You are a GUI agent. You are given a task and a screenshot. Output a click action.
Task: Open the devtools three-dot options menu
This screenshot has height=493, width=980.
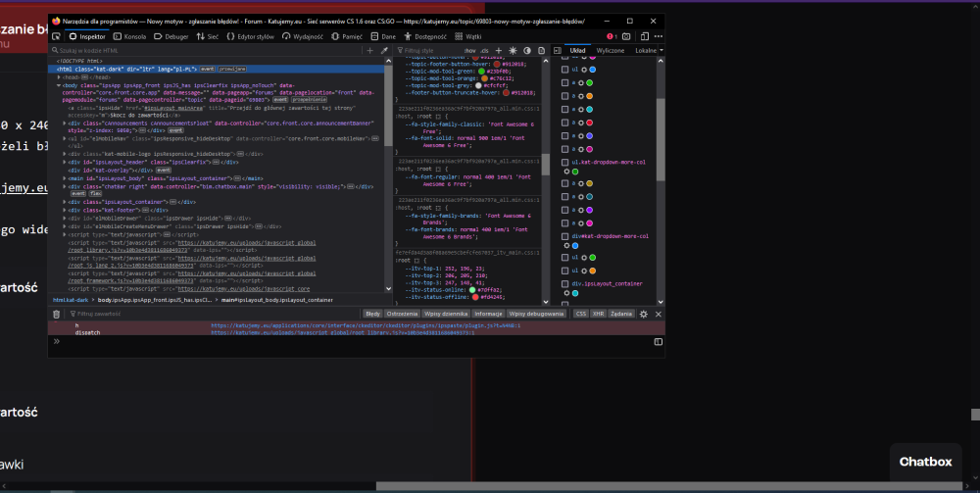(658, 36)
